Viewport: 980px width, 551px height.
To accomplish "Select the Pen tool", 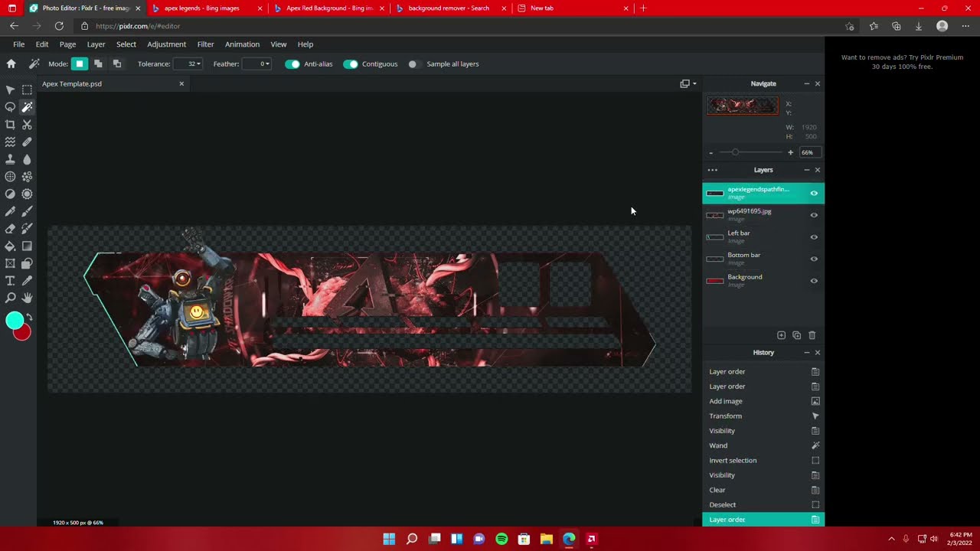I will click(10, 211).
